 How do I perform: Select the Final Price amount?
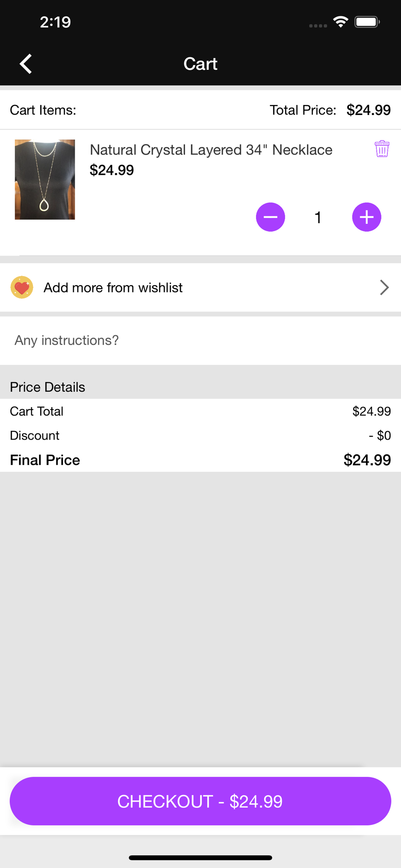click(367, 460)
